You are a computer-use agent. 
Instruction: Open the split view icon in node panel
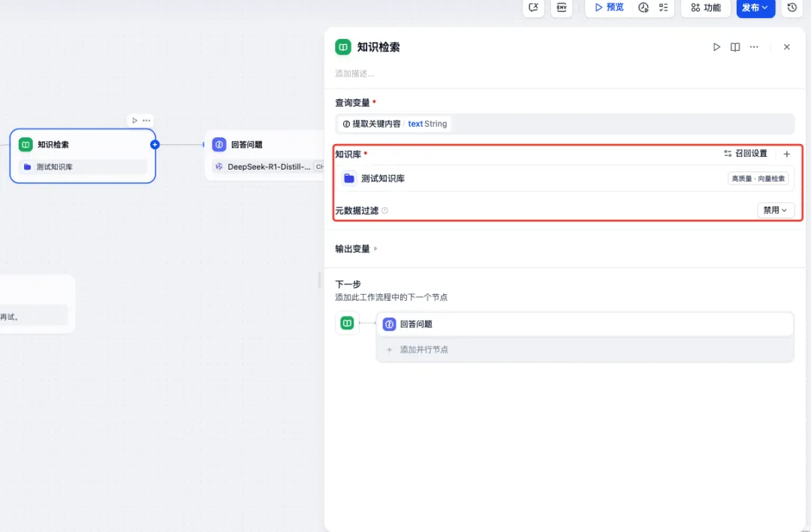point(734,47)
